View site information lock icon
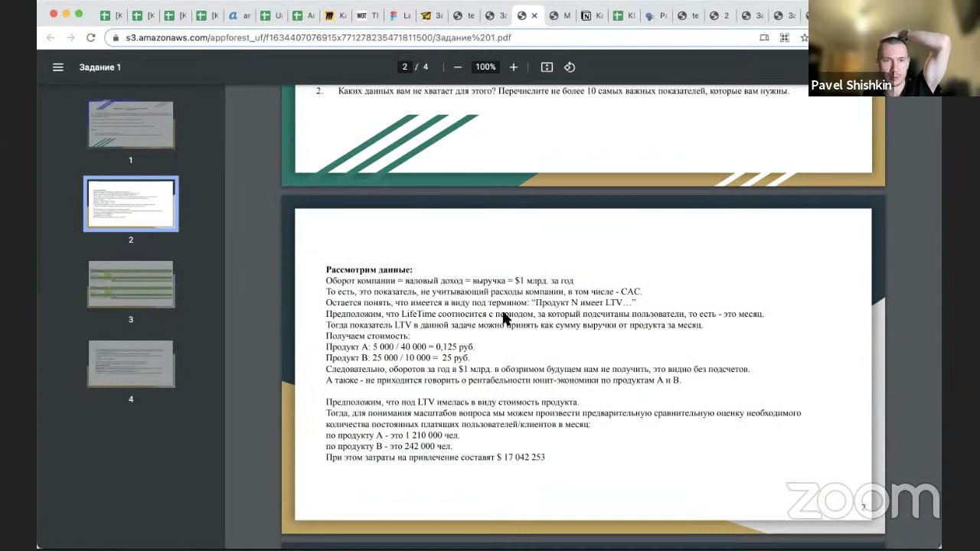The height and width of the screenshot is (551, 980). tap(115, 37)
